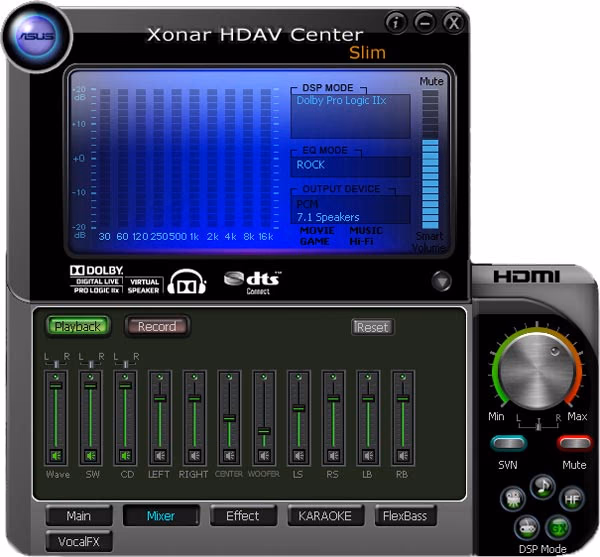Enable the HF Hi-Fi mode icon
Image resolution: width=600 pixels, height=557 pixels.
(572, 498)
